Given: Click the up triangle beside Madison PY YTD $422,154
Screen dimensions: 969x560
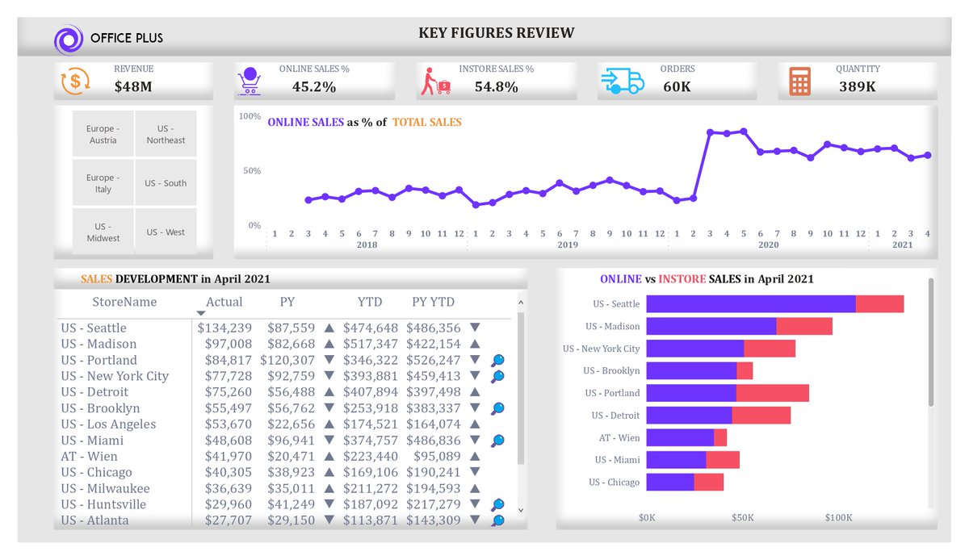Looking at the screenshot, I should 475,344.
